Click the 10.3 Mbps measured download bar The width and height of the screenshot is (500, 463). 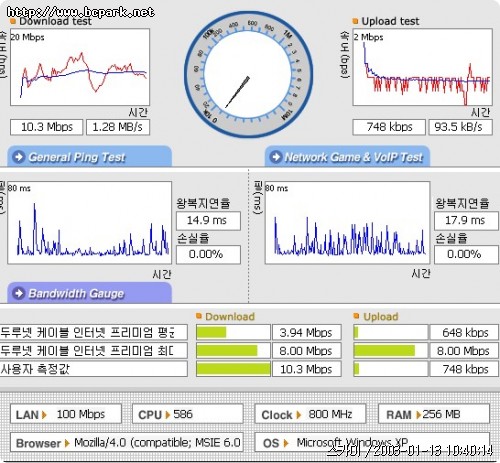tap(233, 369)
